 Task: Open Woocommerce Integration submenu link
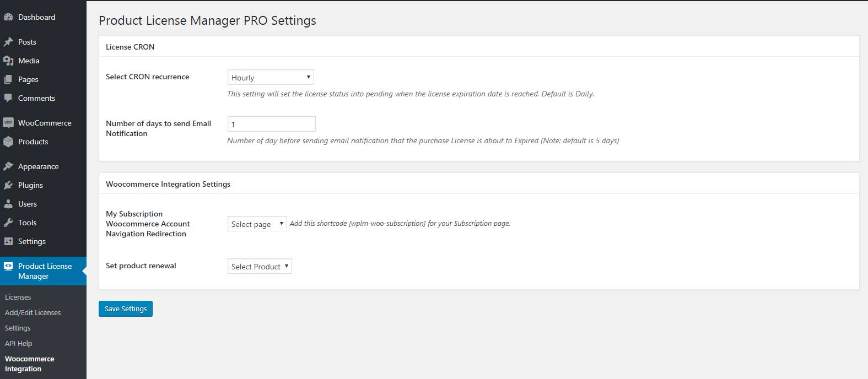pyautogui.click(x=30, y=364)
